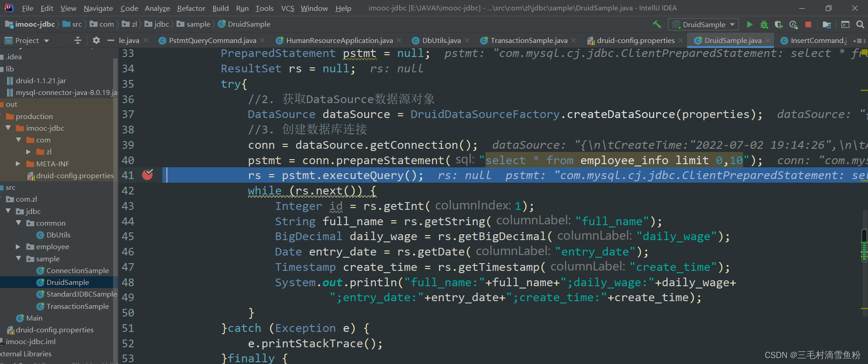Click the editor vertical scrollbar thumb
868x364 pixels.
click(864, 246)
